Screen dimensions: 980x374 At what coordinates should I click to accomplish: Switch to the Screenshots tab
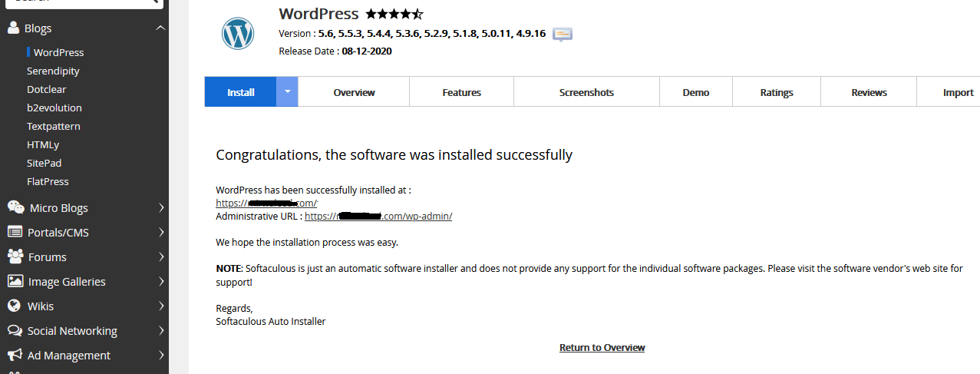click(586, 92)
